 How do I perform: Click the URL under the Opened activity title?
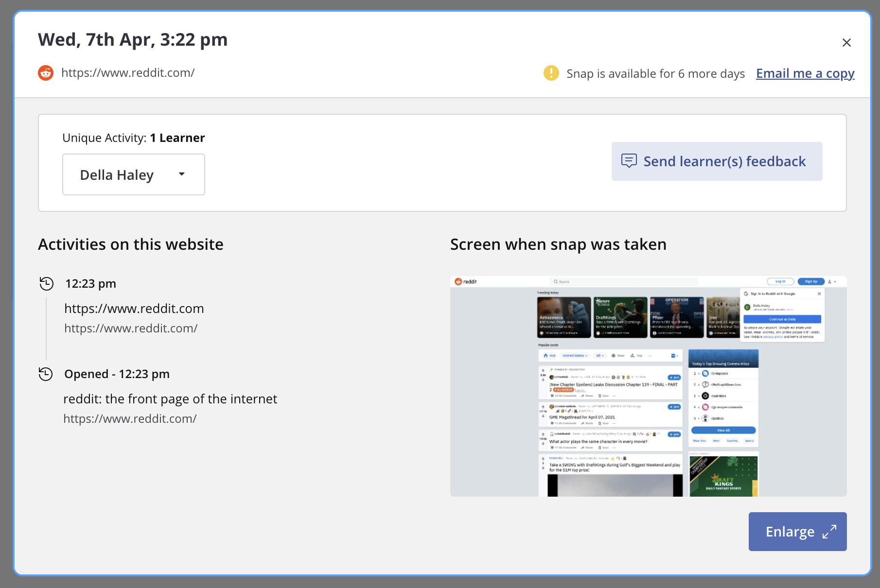pos(130,419)
